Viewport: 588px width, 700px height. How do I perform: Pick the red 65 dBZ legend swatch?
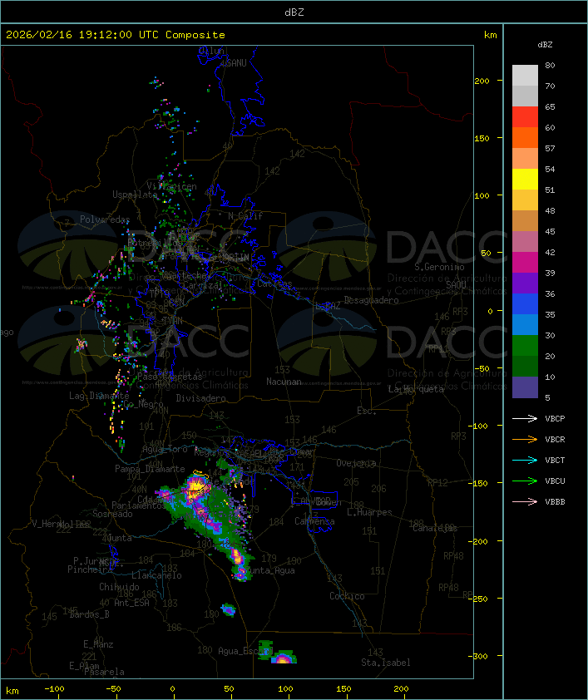(x=525, y=116)
